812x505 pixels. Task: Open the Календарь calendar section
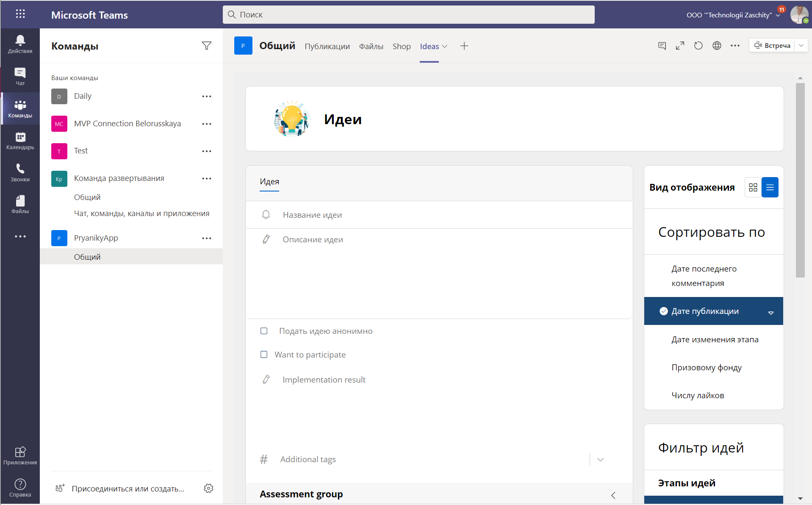click(20, 141)
